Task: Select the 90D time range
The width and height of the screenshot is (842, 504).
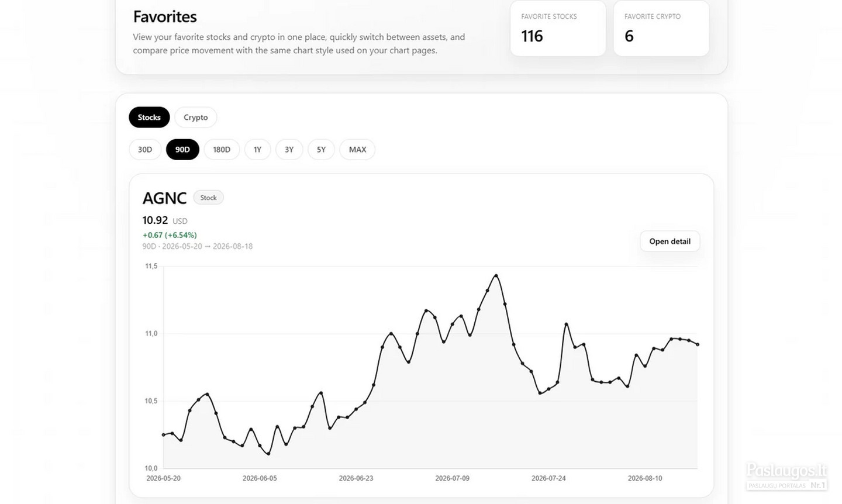Action: [182, 149]
